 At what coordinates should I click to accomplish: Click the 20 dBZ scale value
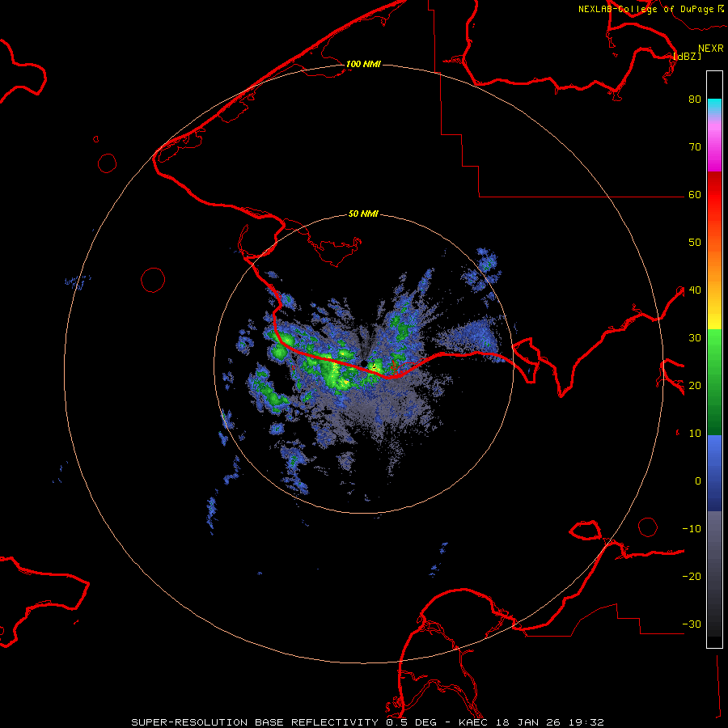coord(695,385)
